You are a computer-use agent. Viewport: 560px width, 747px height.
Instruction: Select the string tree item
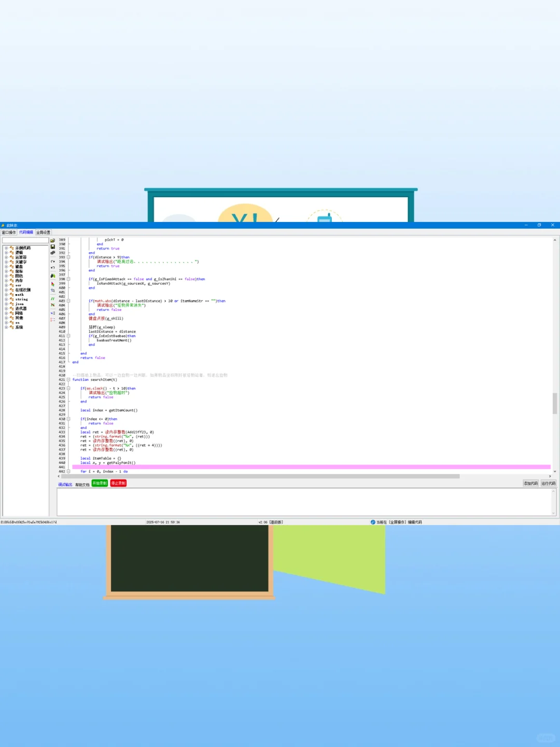tap(21, 299)
